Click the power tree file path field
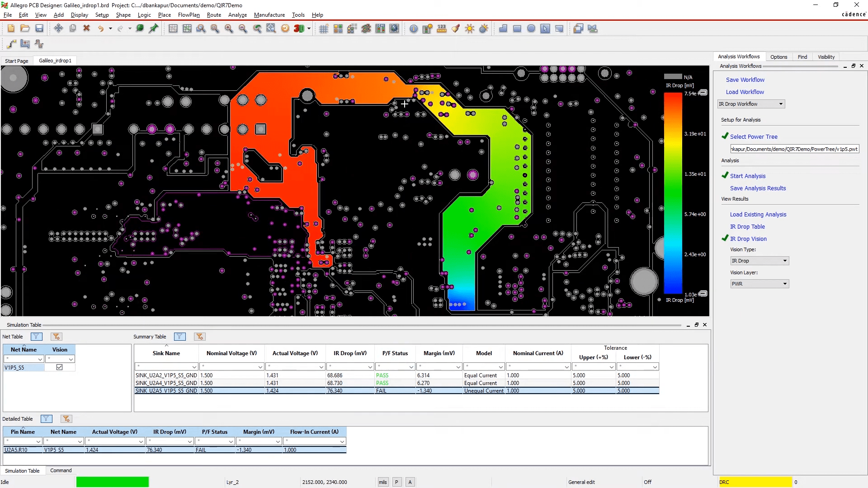 pyautogui.click(x=794, y=149)
